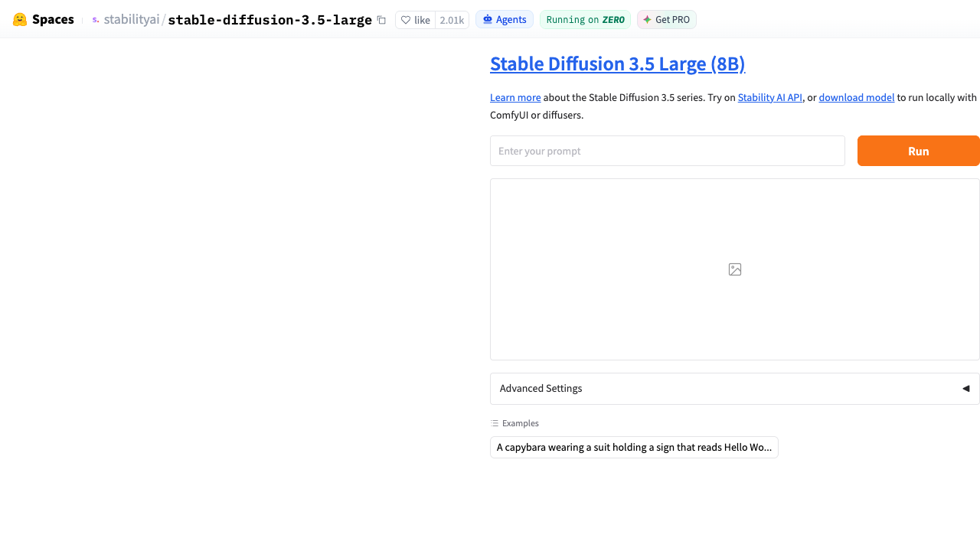Open the Stable Diffusion 3.5 Large (8B) heading link

pyautogui.click(x=618, y=64)
